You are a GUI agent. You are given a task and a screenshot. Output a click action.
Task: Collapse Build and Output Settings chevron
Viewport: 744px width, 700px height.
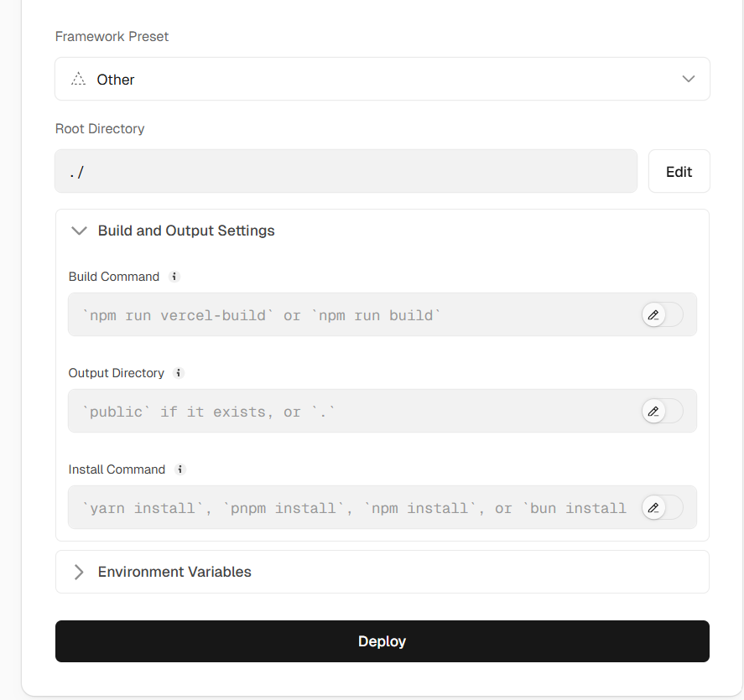(x=79, y=231)
